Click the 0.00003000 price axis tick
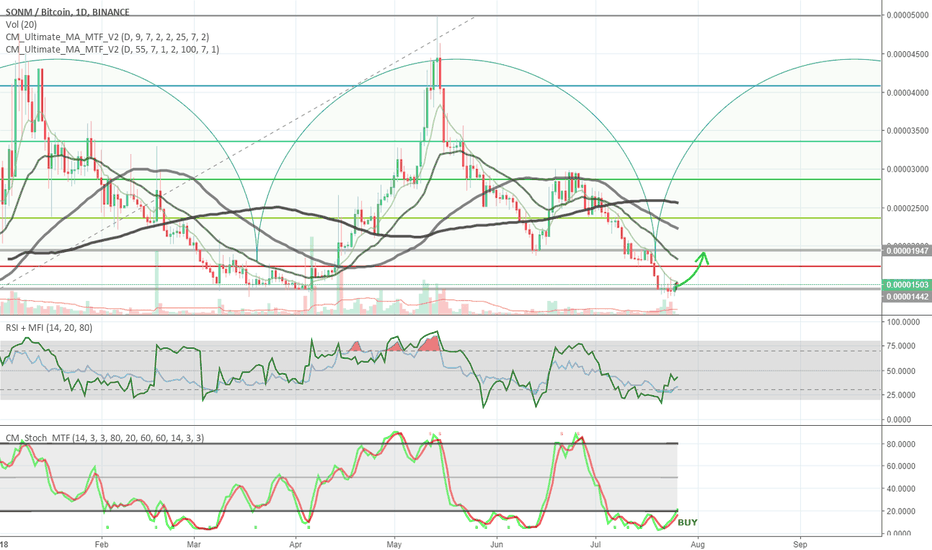The image size is (932, 550). coord(908,169)
